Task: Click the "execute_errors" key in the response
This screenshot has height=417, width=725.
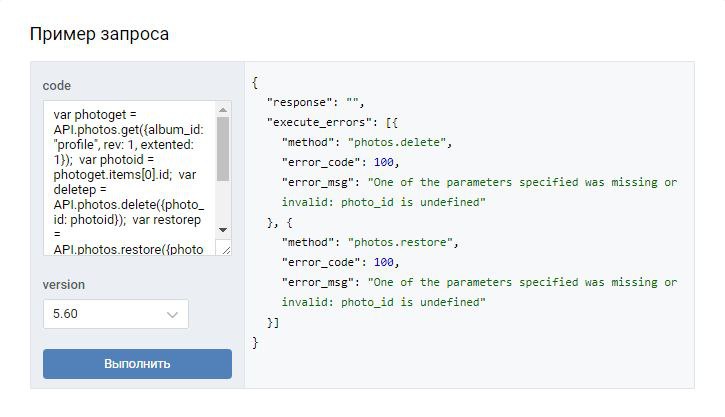Action: [x=322, y=122]
